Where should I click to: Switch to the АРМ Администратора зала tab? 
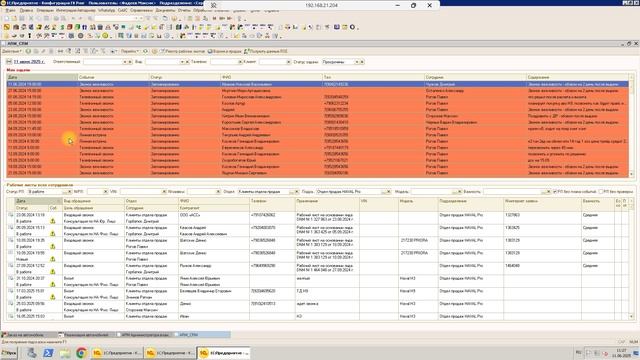click(x=144, y=335)
